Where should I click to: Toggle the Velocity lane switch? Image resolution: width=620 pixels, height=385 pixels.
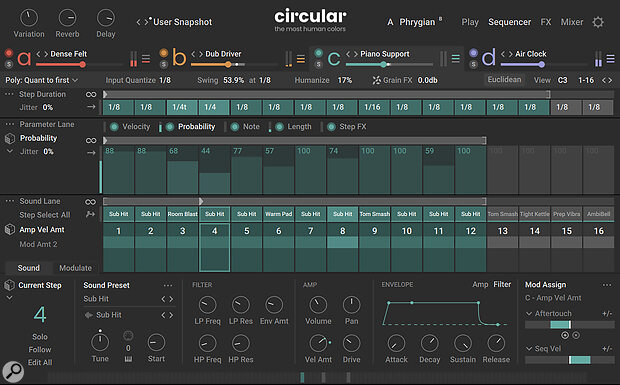pyautogui.click(x=114, y=127)
